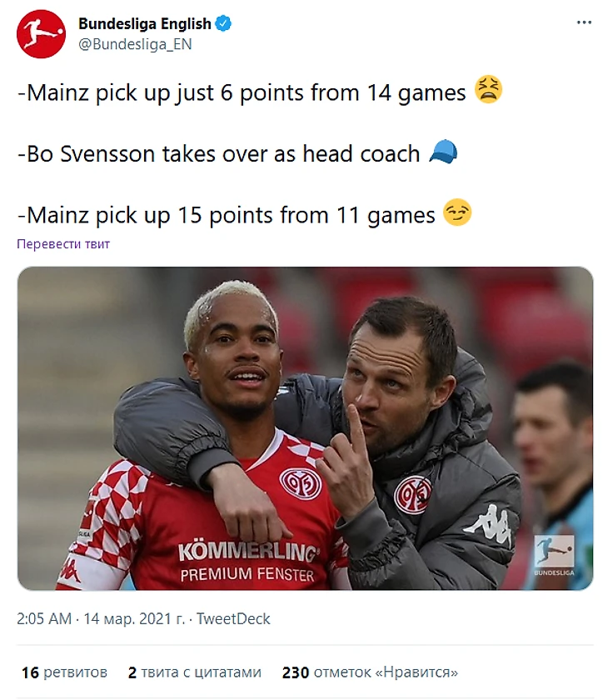This screenshot has height=700, width=608.
Task: Open the tweet photo of Mainz coach
Action: [305, 428]
